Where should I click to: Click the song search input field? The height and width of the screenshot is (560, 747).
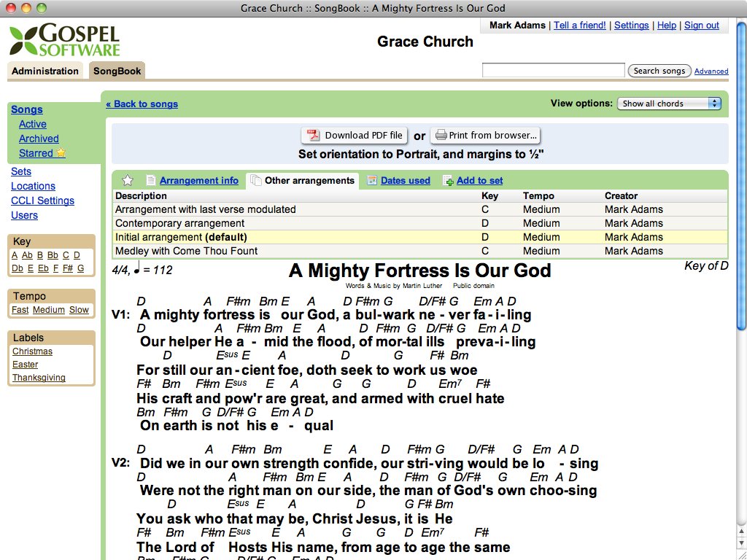(x=553, y=70)
